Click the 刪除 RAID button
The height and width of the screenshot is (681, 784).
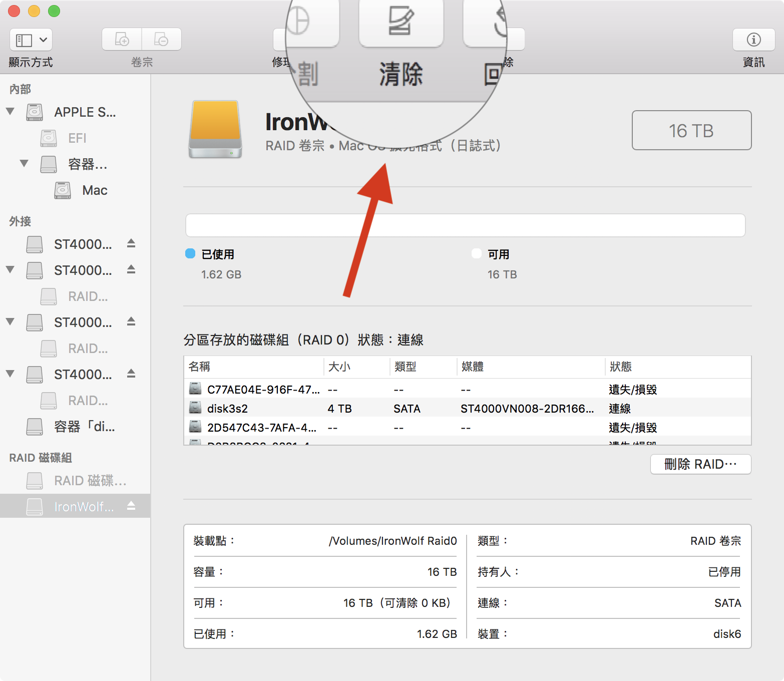pyautogui.click(x=700, y=464)
